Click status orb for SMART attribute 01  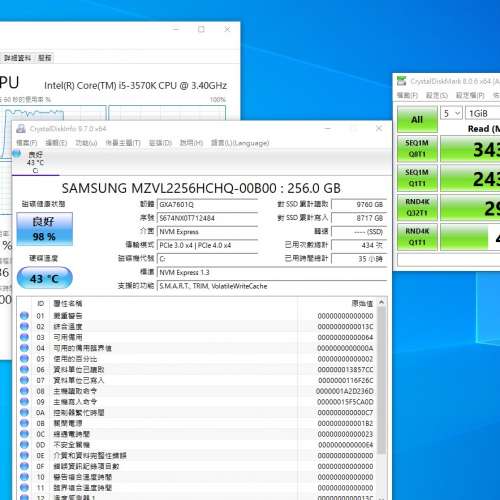[24, 315]
